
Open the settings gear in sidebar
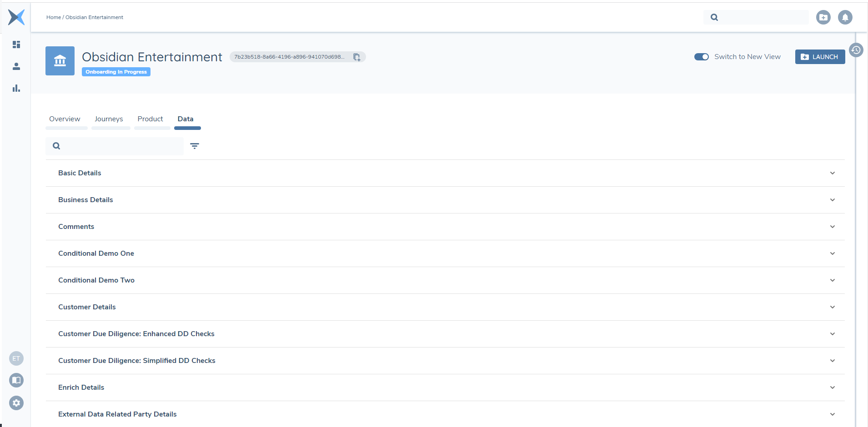[x=16, y=403]
